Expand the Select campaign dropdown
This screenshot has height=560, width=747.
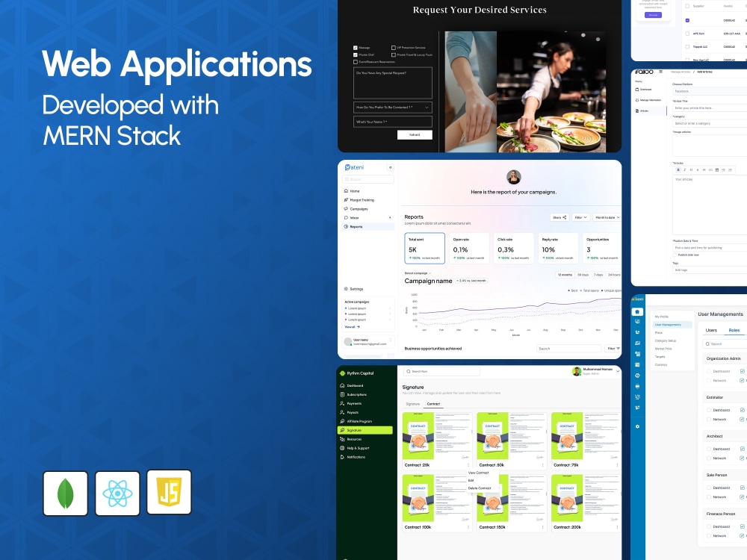point(418,273)
